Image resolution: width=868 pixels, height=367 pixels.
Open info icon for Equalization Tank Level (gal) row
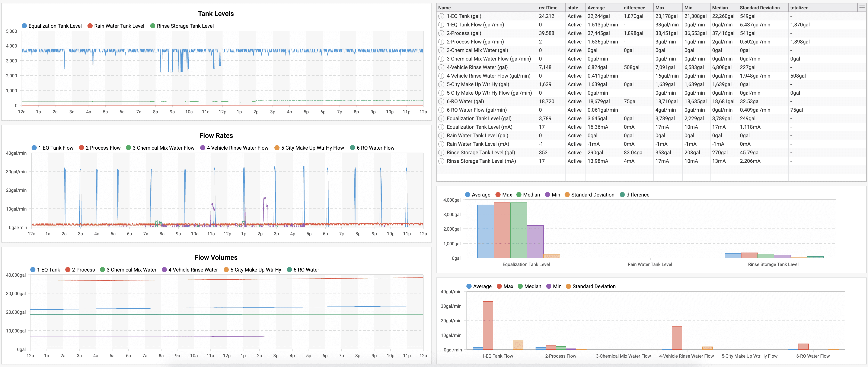pyautogui.click(x=441, y=118)
